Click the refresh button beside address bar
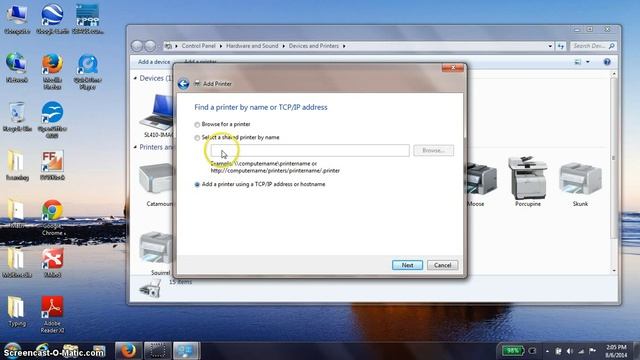 click(x=561, y=46)
